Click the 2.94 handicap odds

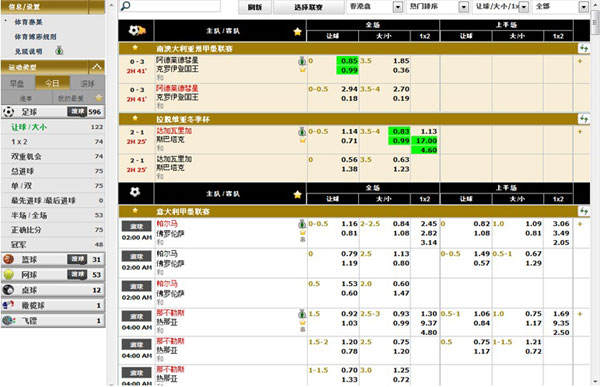tap(349, 89)
